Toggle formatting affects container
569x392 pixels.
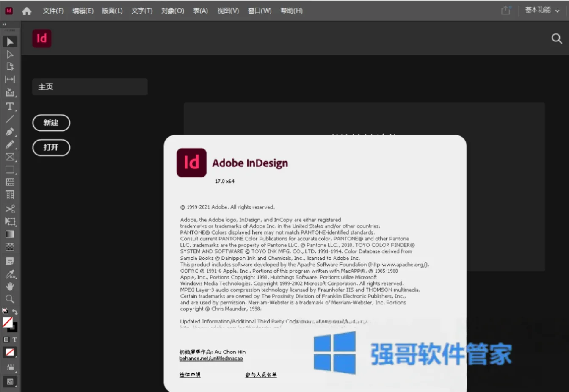[6, 340]
